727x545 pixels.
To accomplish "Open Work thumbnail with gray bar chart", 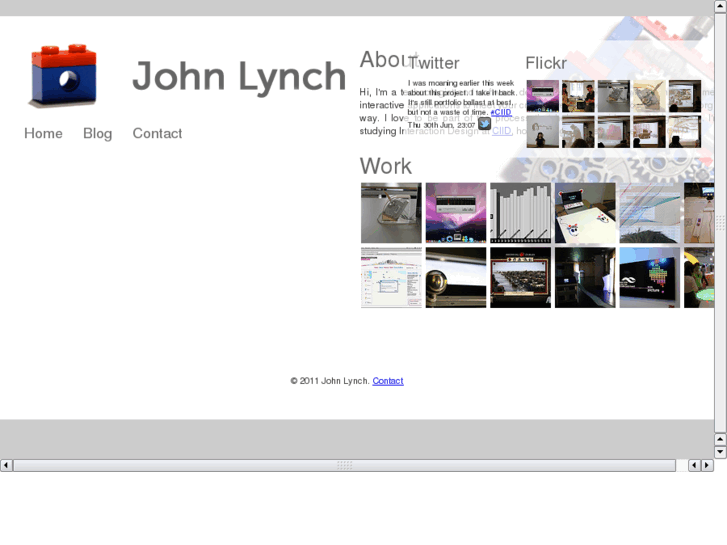I will pos(521,213).
